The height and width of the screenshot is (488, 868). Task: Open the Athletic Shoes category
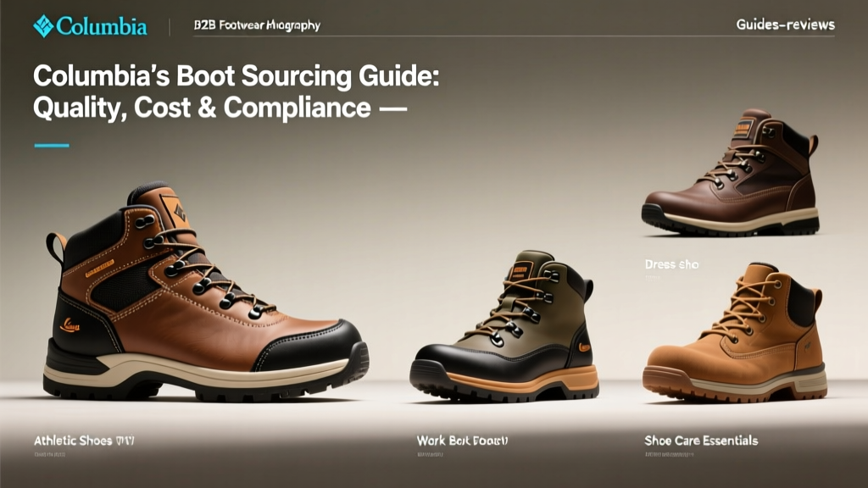(x=84, y=441)
